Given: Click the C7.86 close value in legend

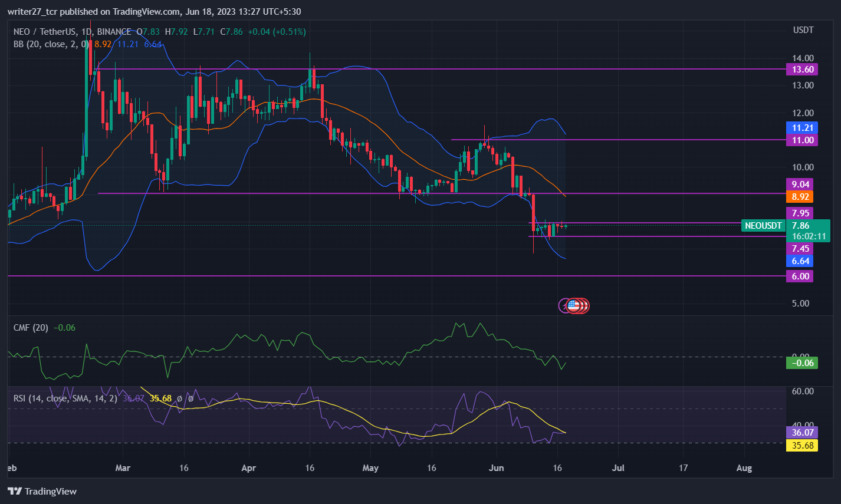Looking at the screenshot, I should click(231, 32).
